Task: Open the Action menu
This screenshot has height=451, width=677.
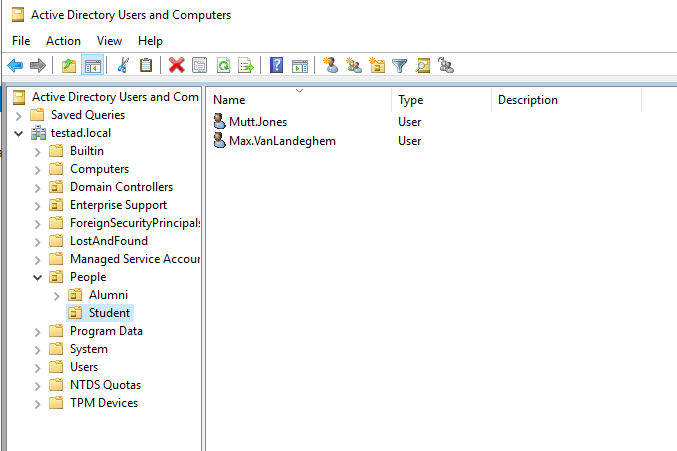Action: point(63,41)
